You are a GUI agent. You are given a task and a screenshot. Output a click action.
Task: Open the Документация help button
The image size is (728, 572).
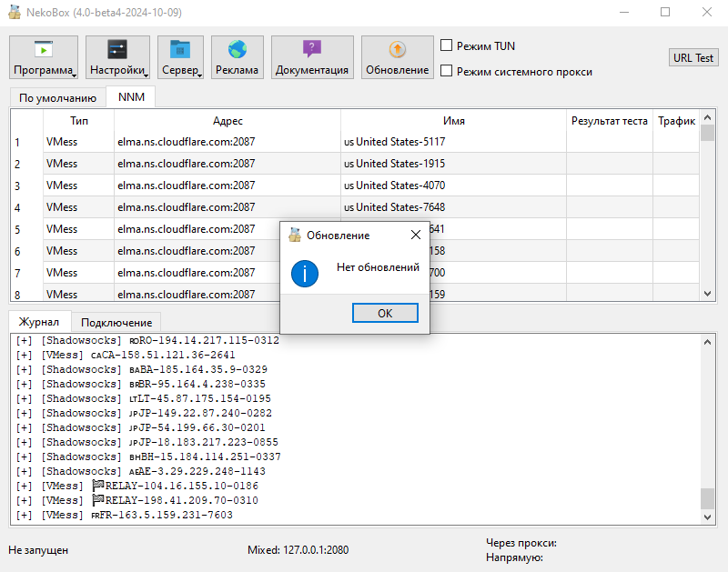pos(312,57)
